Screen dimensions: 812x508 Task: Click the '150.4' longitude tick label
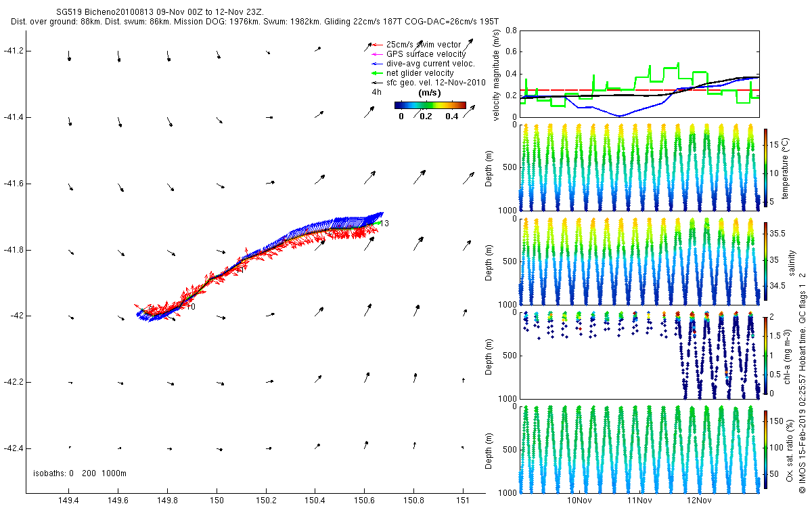coord(315,501)
